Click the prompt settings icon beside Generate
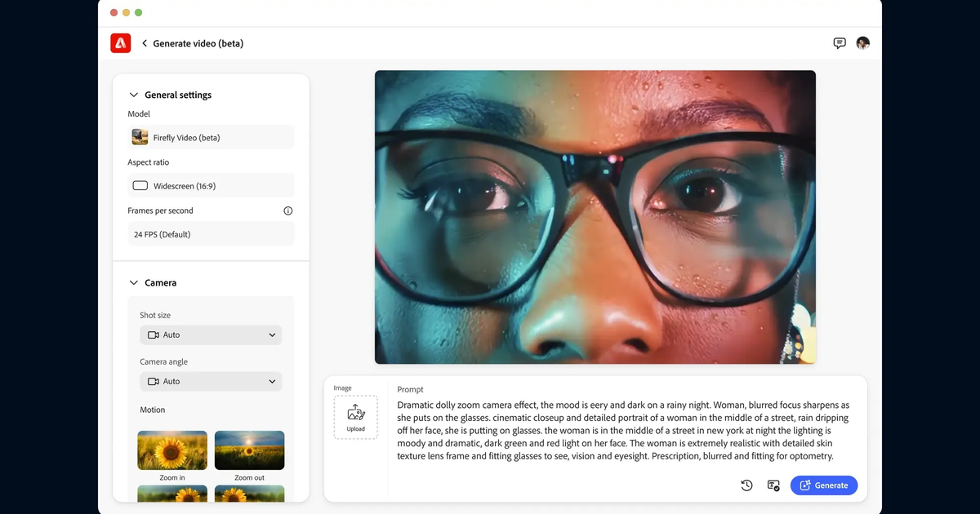Image resolution: width=980 pixels, height=514 pixels. point(773,485)
